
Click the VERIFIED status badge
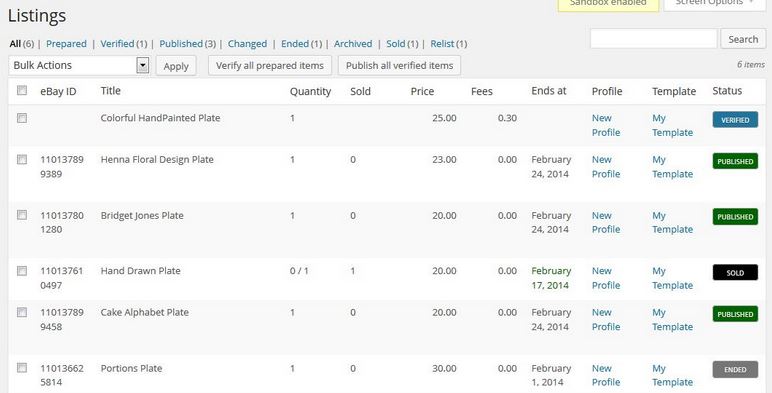(x=735, y=120)
